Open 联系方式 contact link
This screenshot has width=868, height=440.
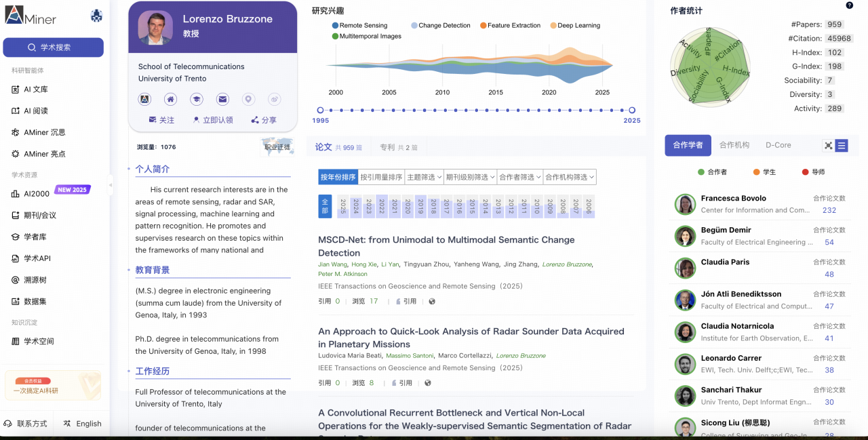[26, 424]
